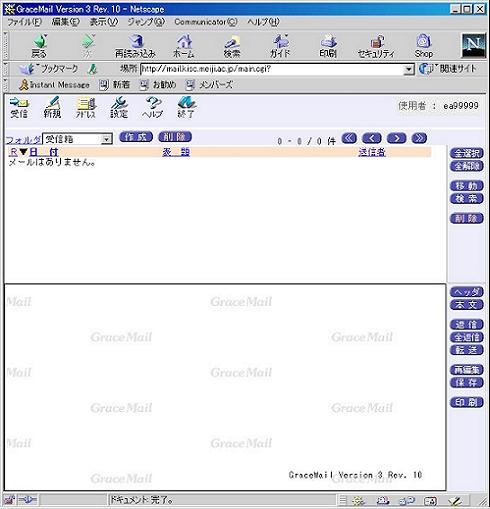Print message with sidebar 印刷 button
Screen dimensions: 490x509
pos(467,402)
